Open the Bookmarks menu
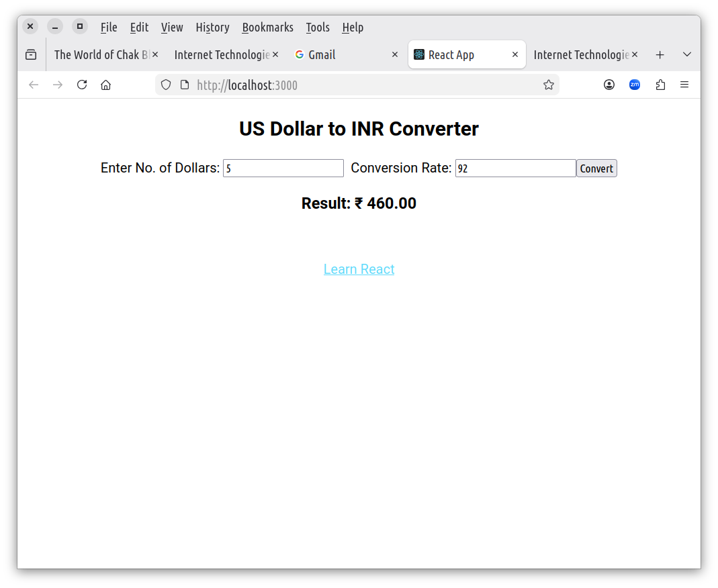This screenshot has width=718, height=588. coord(267,28)
